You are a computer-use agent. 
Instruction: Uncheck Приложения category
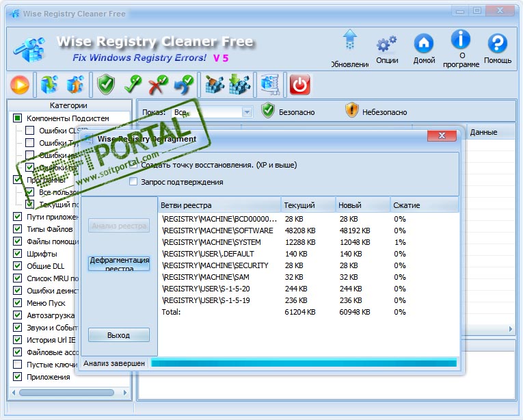click(x=17, y=377)
